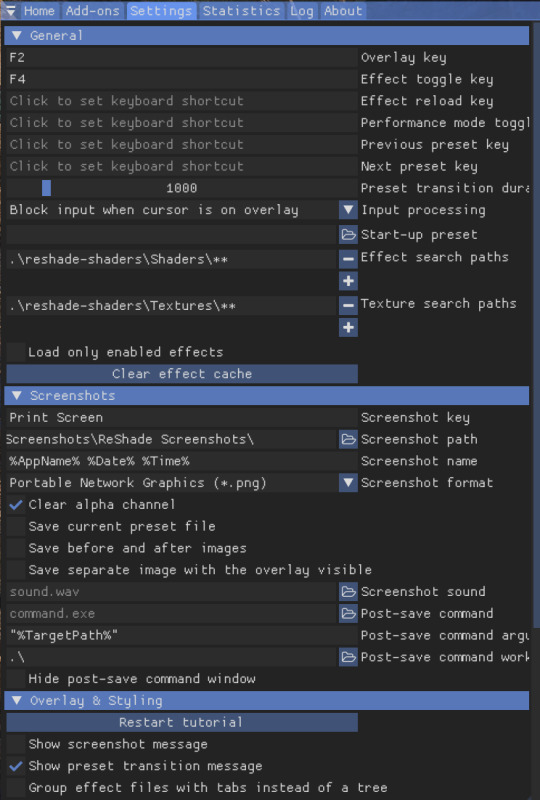This screenshot has width=540, height=800.
Task: Edit the reshade-shaders Textures path entry
Action: point(171,306)
